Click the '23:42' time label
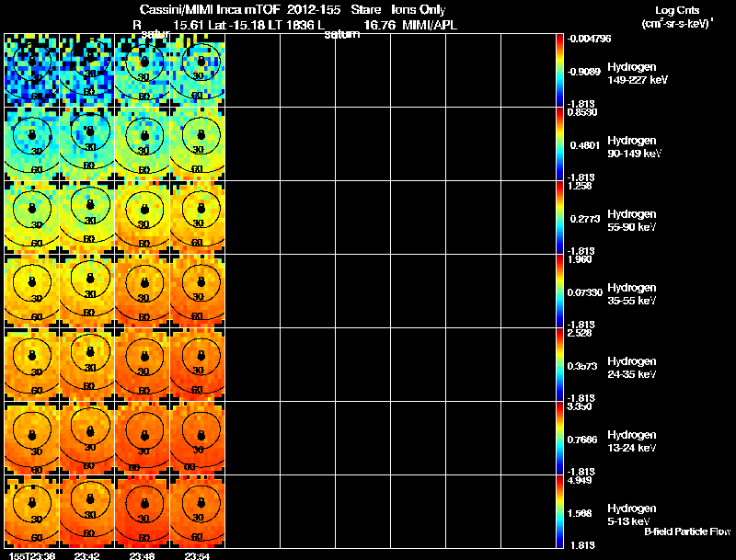736x560 pixels. click(x=86, y=555)
